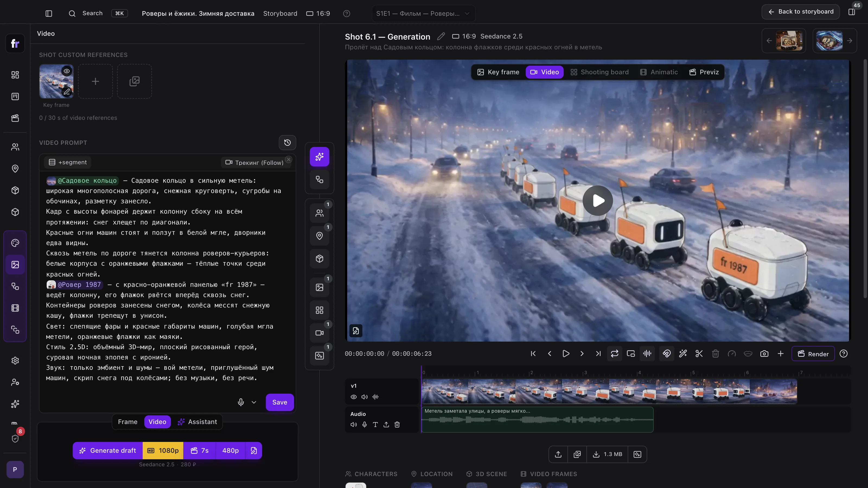Viewport: 868px width, 488px height.
Task: Toggle sidebar panel icon in top bar
Action: 49,14
